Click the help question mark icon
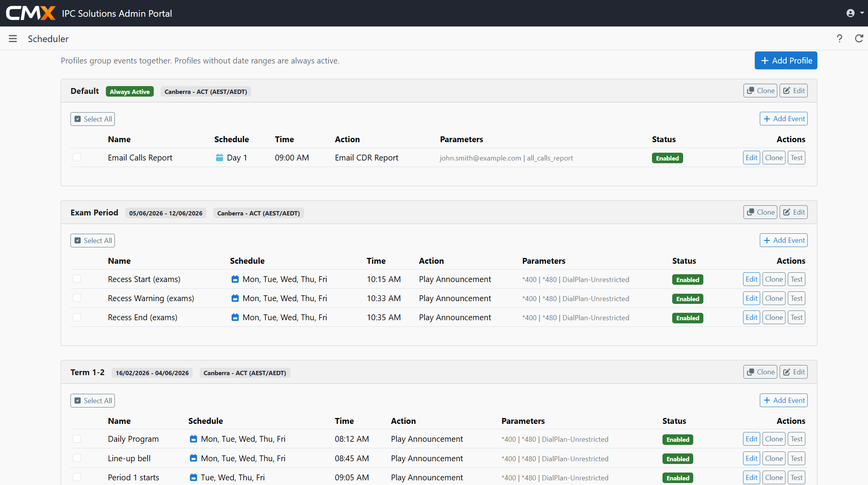 [840, 39]
